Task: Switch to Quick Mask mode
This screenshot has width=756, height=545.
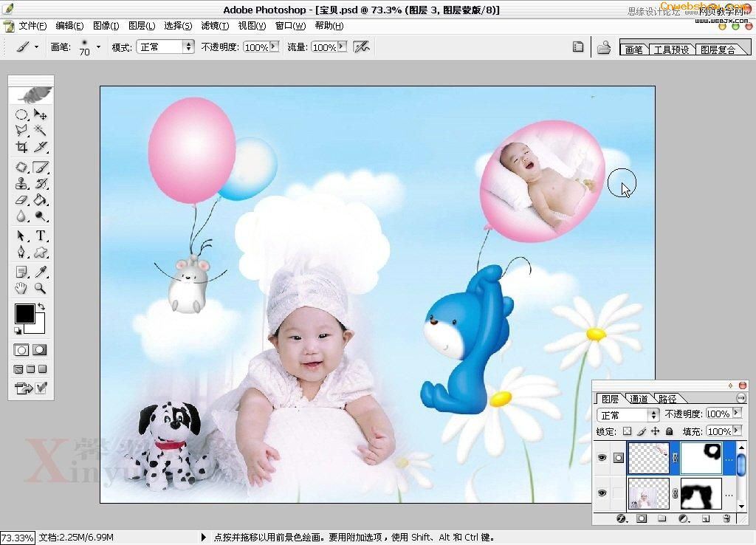Action: tap(40, 349)
